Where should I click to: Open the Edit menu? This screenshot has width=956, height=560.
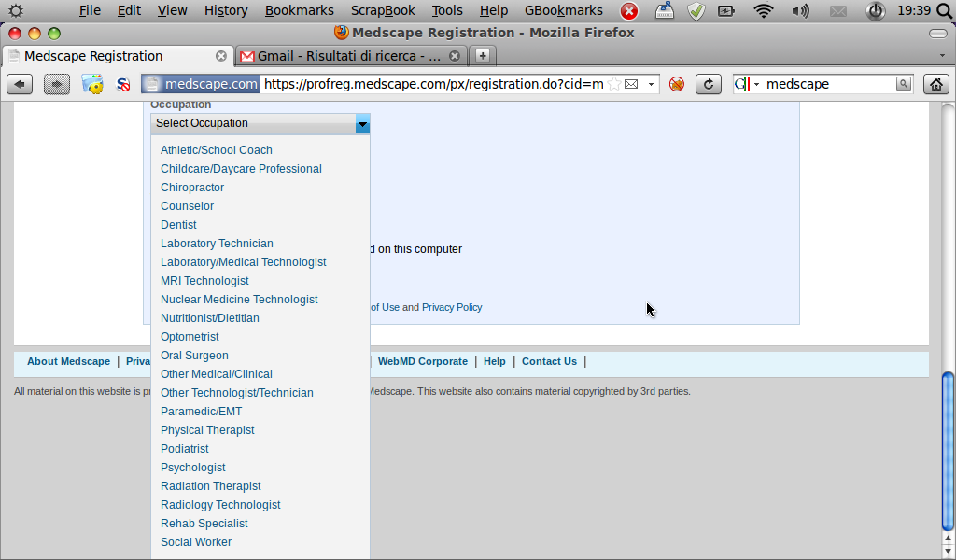tap(129, 10)
